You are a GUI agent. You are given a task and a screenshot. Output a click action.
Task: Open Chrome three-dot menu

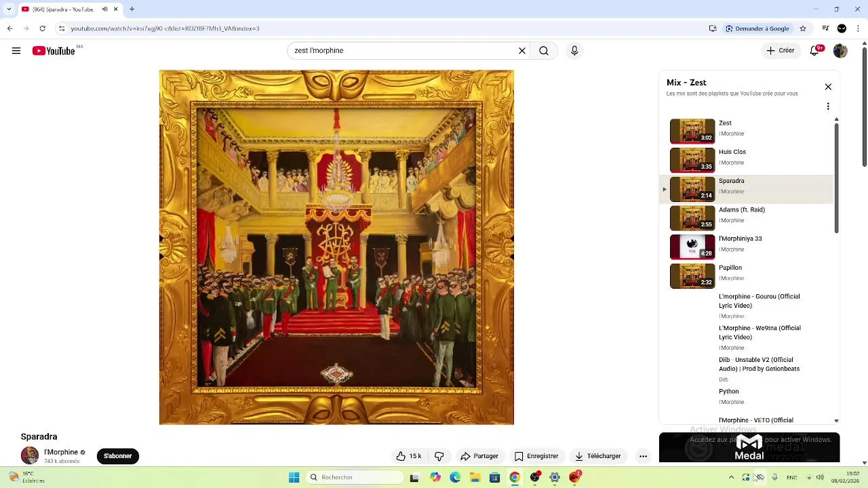tap(858, 28)
